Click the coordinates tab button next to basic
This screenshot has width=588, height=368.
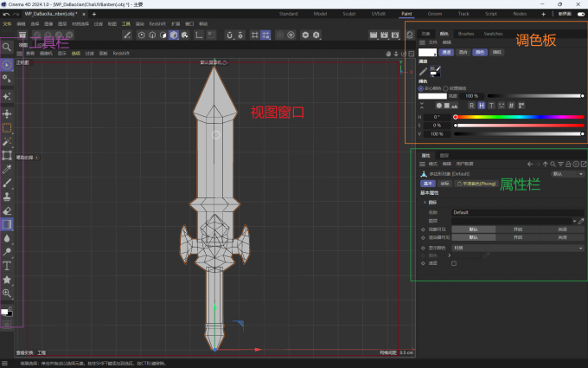click(x=444, y=184)
